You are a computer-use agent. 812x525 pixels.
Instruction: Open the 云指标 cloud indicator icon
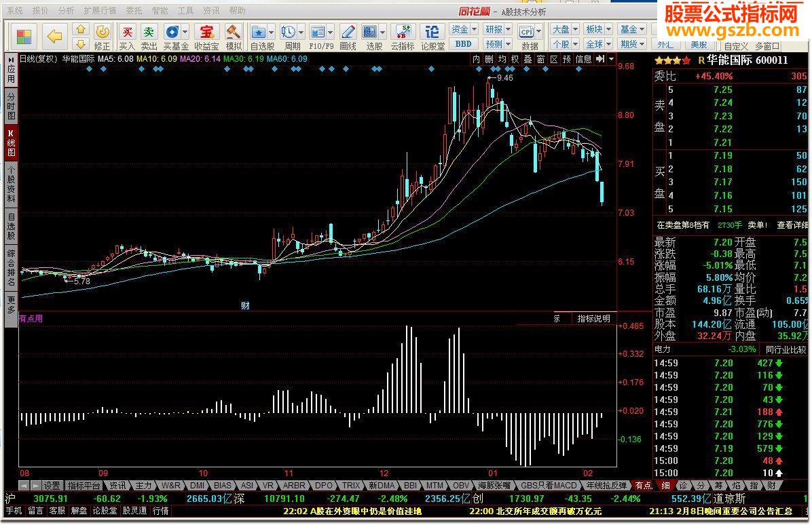[403, 32]
